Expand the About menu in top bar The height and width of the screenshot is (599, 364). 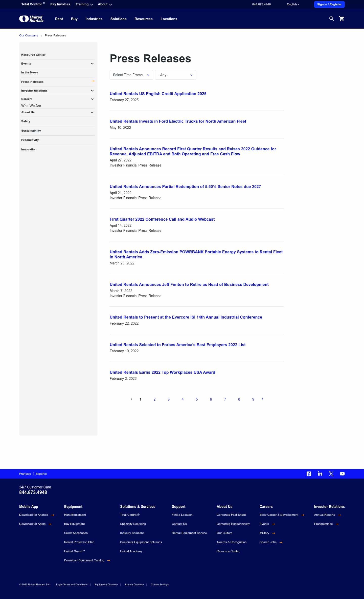[105, 4]
